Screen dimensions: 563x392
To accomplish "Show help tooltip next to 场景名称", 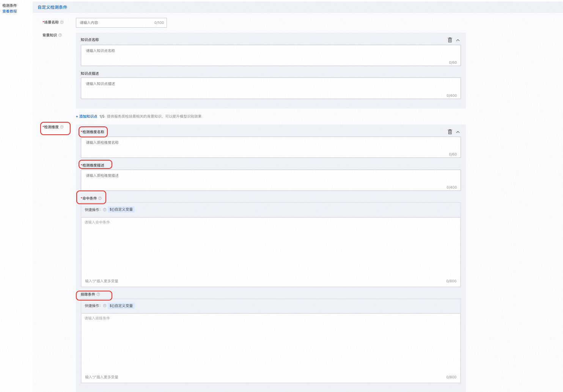I will 62,22.
